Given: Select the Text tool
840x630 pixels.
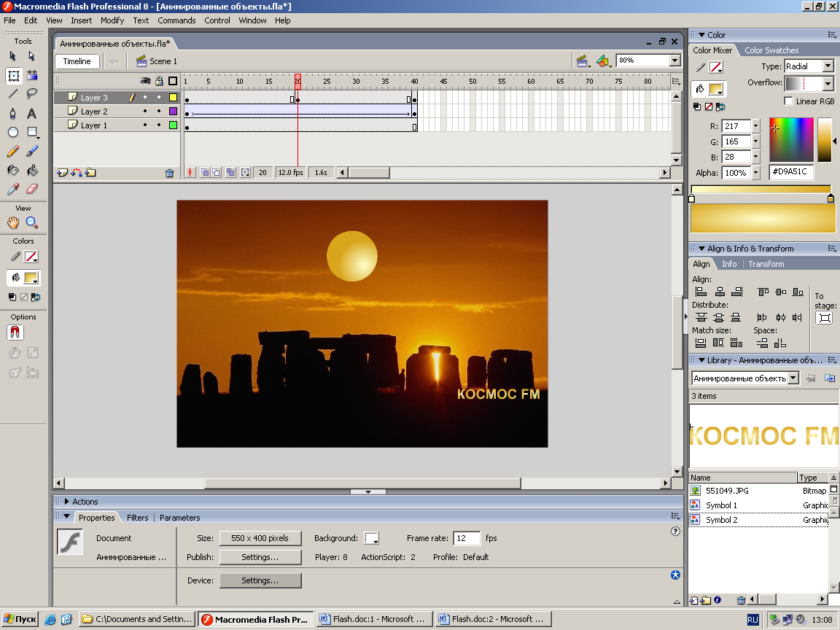Looking at the screenshot, I should (x=32, y=113).
